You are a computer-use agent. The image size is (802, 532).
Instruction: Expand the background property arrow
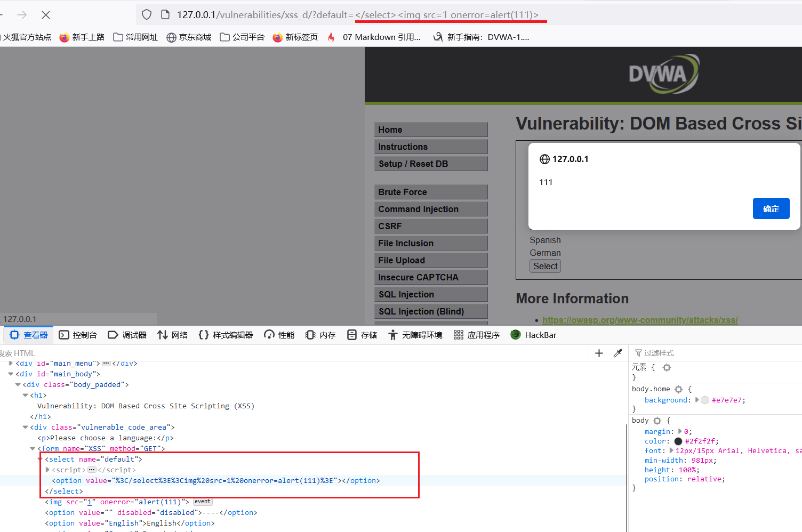(696, 400)
